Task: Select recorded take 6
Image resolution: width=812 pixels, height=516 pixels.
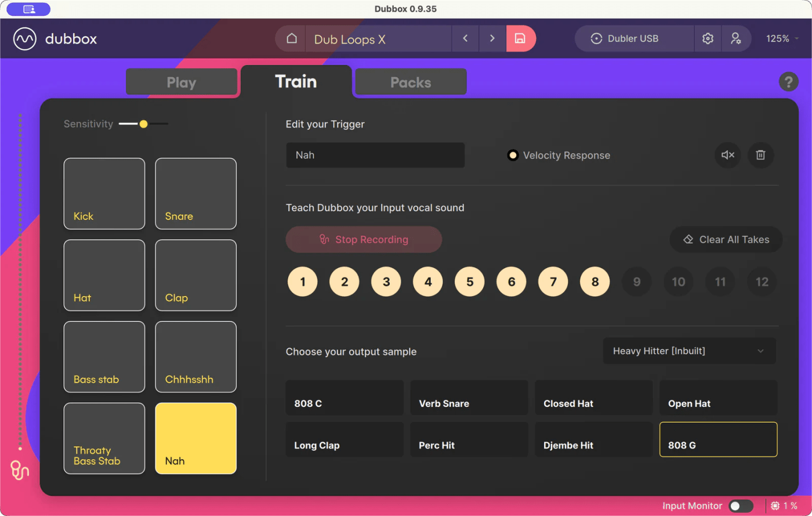Action: click(x=512, y=282)
